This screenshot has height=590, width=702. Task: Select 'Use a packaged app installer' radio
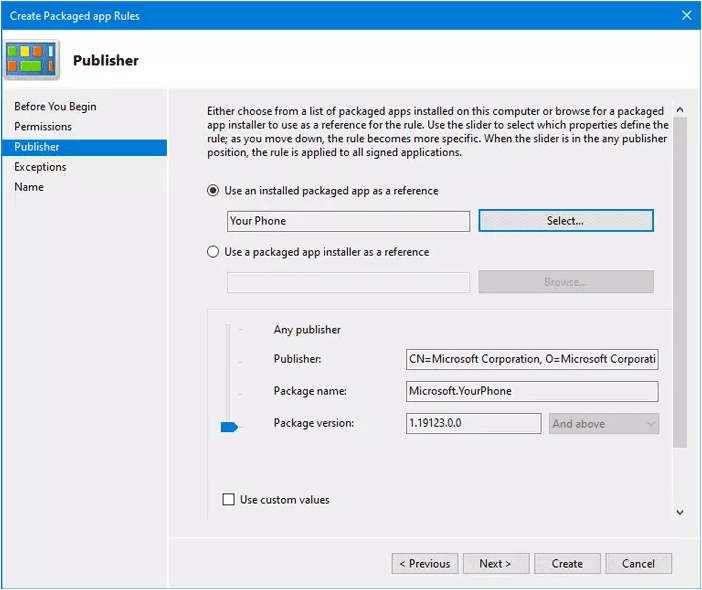(213, 252)
